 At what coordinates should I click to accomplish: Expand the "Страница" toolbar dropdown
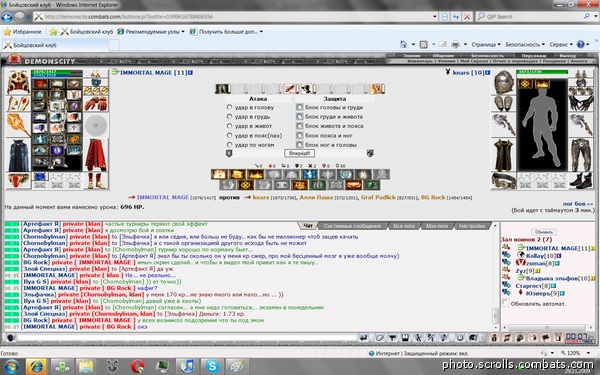[486, 44]
